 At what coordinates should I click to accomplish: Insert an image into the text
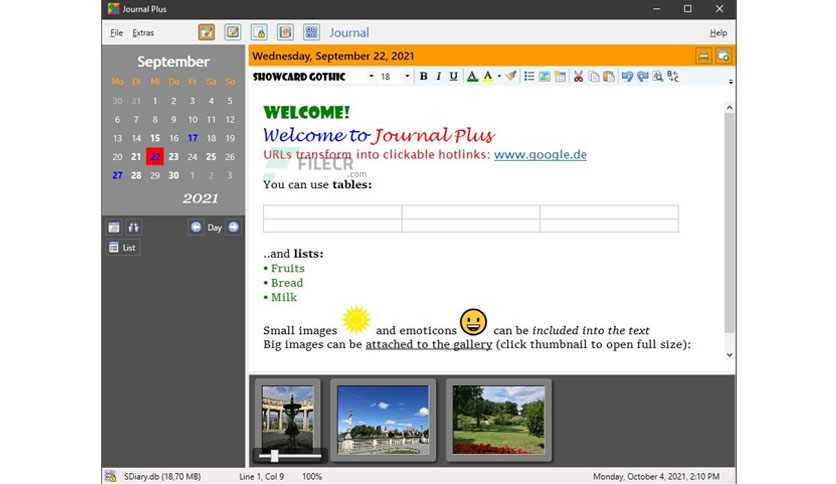coord(544,76)
